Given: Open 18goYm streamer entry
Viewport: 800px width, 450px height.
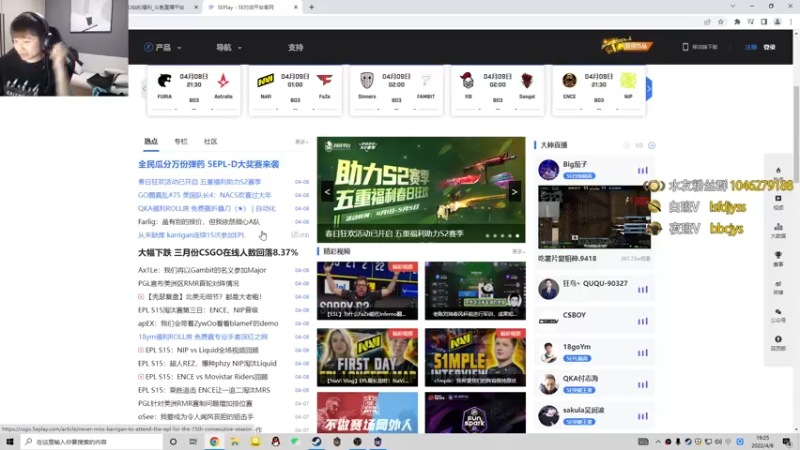Looking at the screenshot, I should pyautogui.click(x=594, y=352).
